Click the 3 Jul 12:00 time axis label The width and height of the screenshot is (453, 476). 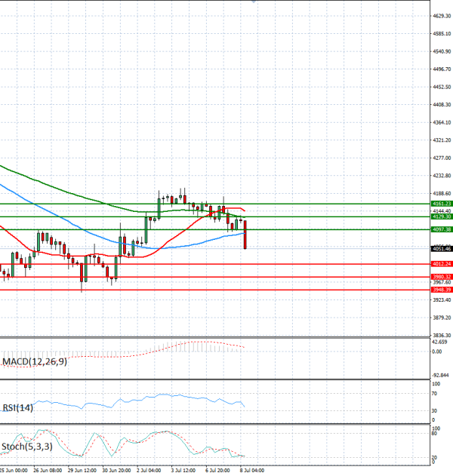click(x=183, y=470)
